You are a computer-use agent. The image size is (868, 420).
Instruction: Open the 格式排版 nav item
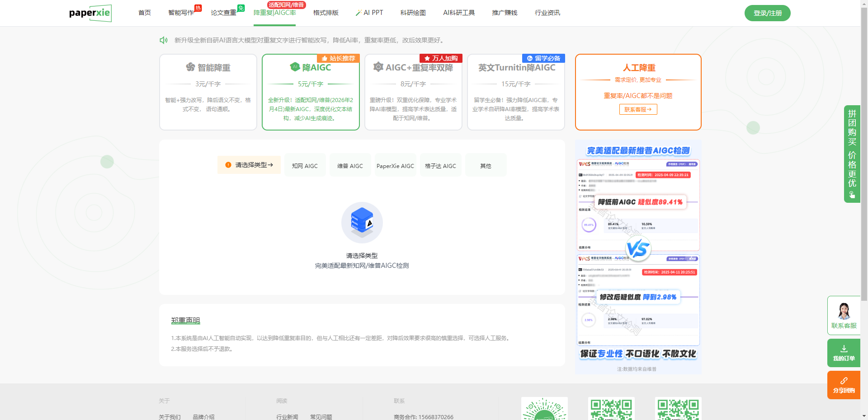326,13
